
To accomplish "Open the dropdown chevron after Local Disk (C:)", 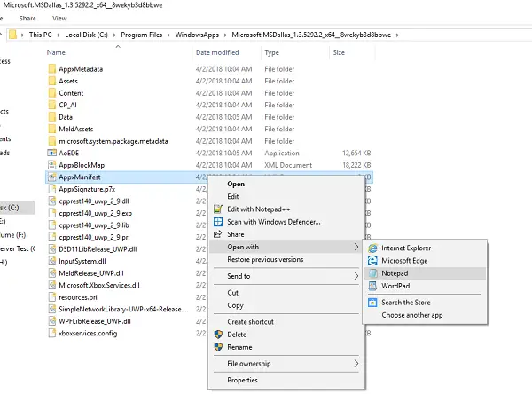I will [114, 35].
